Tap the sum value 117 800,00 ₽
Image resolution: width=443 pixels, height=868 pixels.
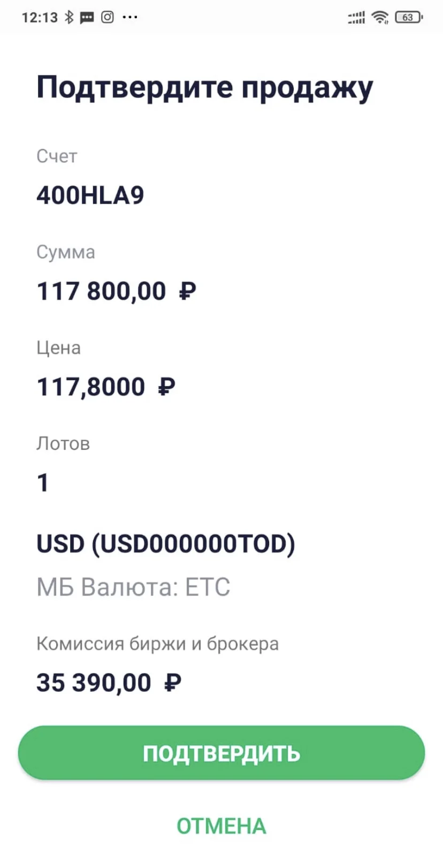[x=117, y=291]
